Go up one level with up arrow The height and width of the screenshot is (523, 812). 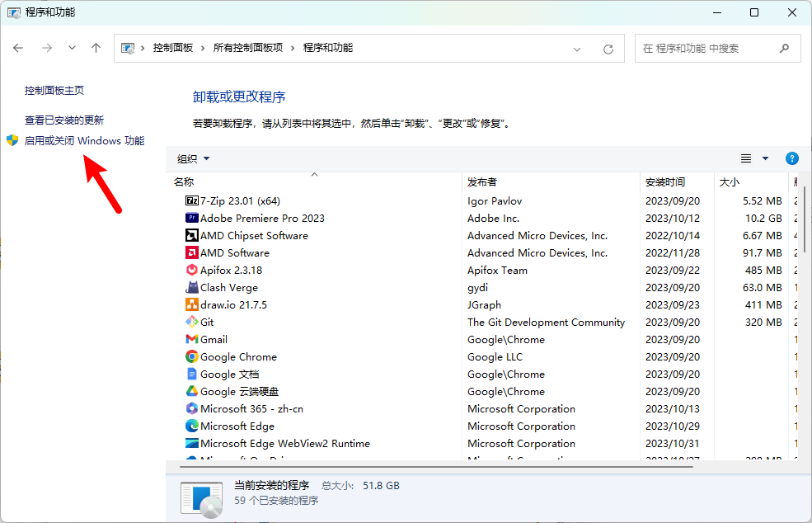(x=96, y=48)
